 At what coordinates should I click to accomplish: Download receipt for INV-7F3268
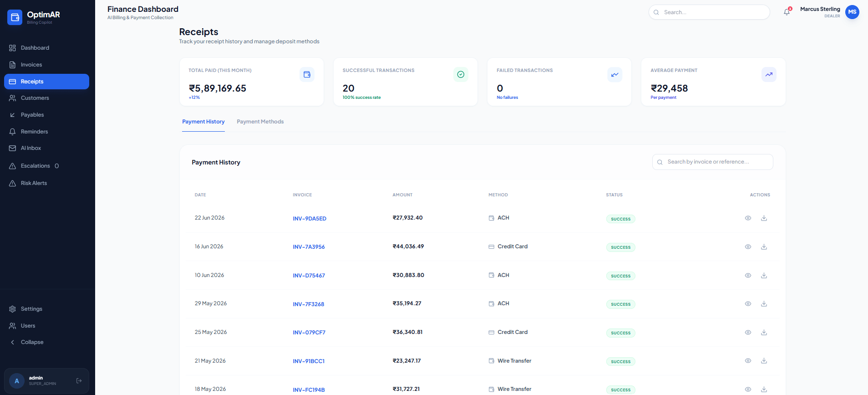(x=764, y=304)
